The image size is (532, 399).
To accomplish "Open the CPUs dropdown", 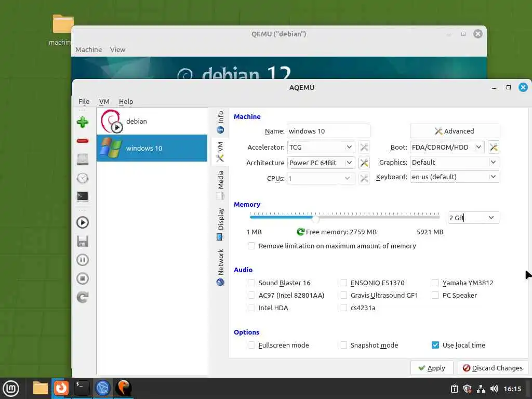I will pyautogui.click(x=321, y=179).
